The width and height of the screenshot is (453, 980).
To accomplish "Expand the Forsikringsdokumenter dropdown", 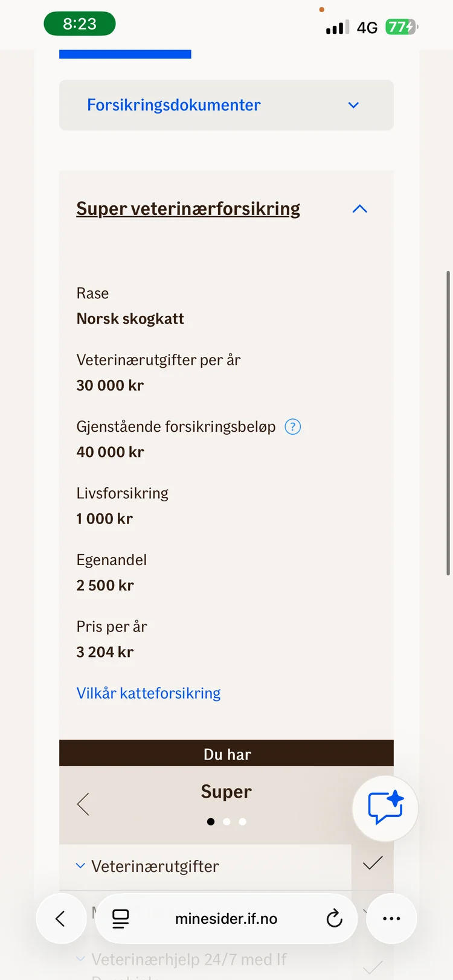I will coord(226,105).
